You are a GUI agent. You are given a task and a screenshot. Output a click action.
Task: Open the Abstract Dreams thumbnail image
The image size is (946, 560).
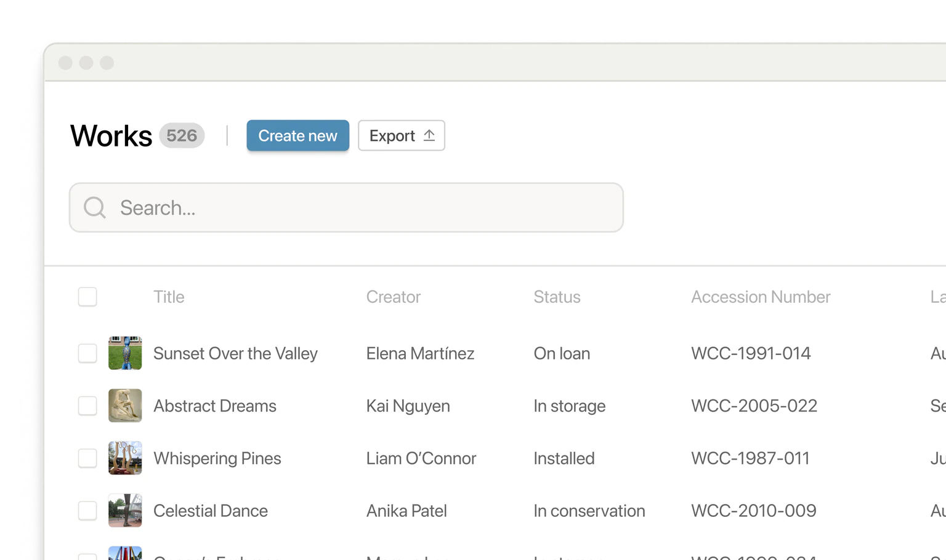pyautogui.click(x=125, y=406)
